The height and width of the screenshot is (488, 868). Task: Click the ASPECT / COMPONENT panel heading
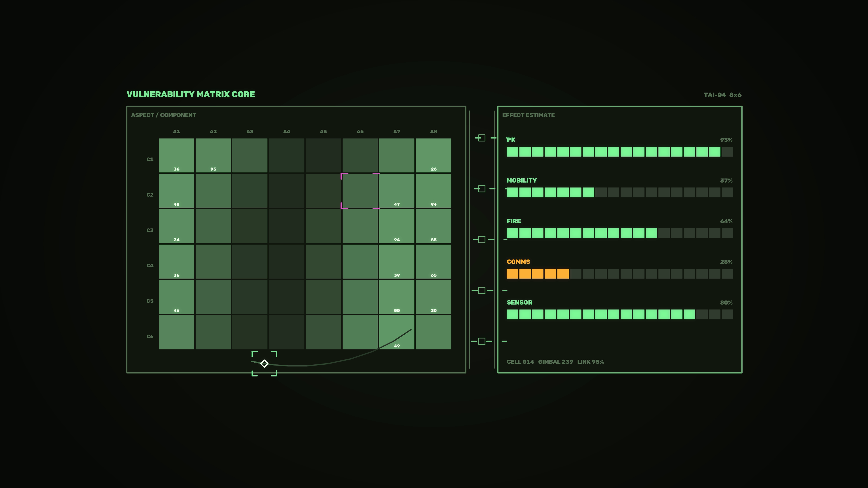[x=164, y=115]
